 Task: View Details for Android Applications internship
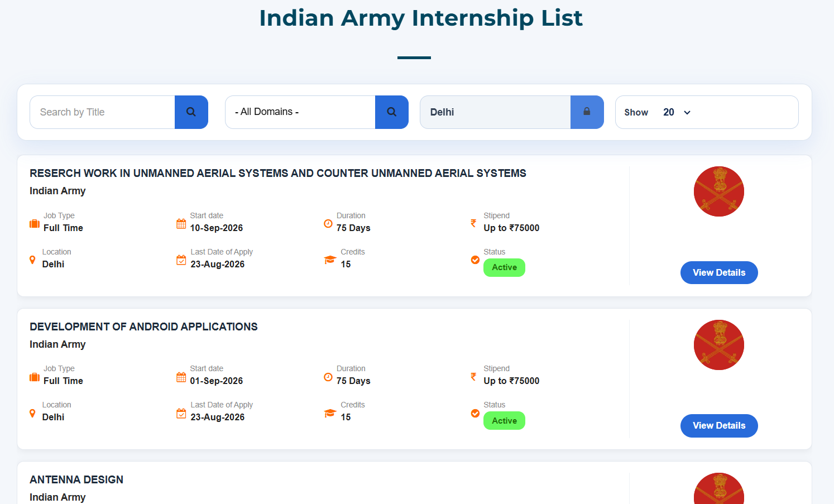click(x=719, y=426)
